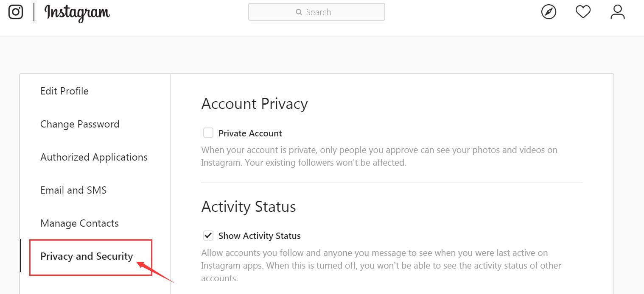Open Manage Contacts section
The width and height of the screenshot is (644, 294).
click(79, 223)
